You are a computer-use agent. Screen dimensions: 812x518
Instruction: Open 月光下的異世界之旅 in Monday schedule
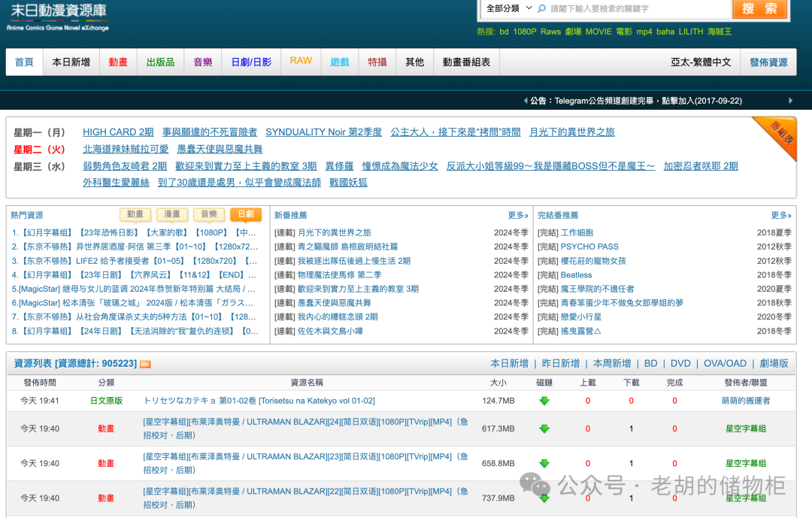pyautogui.click(x=571, y=132)
